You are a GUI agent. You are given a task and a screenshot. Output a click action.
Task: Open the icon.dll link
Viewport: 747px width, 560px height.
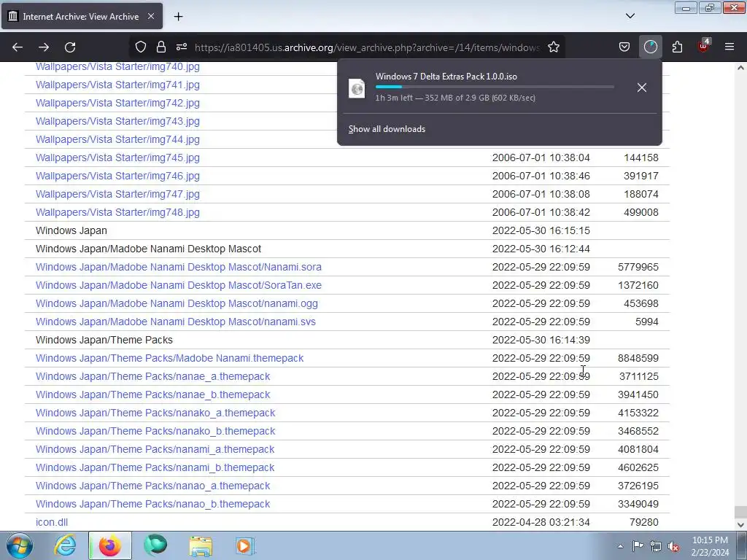(52, 522)
